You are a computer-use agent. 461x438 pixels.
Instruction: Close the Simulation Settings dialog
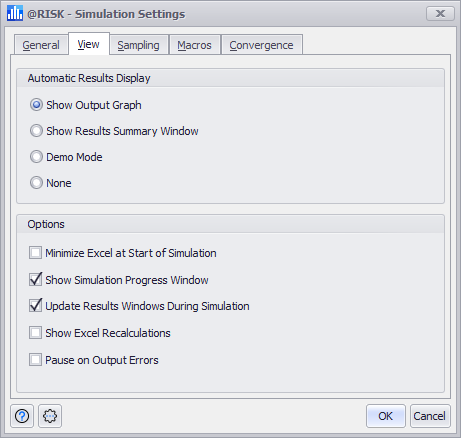click(x=440, y=13)
